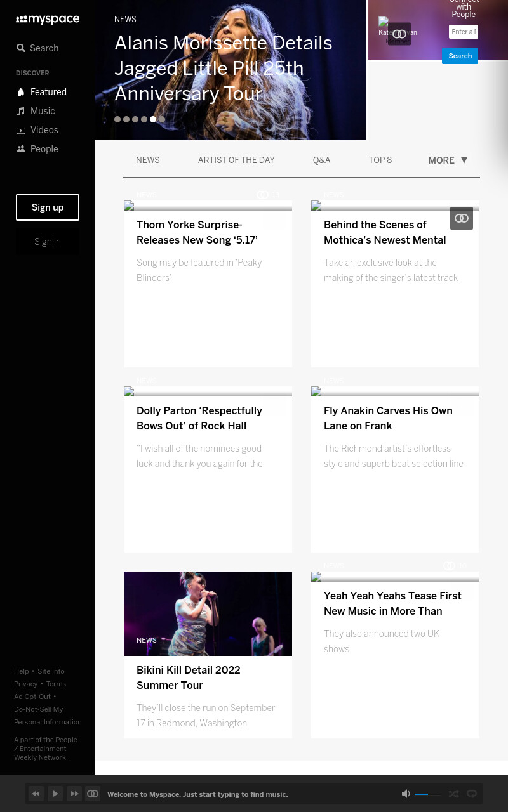Open the Featured section

tap(41, 92)
